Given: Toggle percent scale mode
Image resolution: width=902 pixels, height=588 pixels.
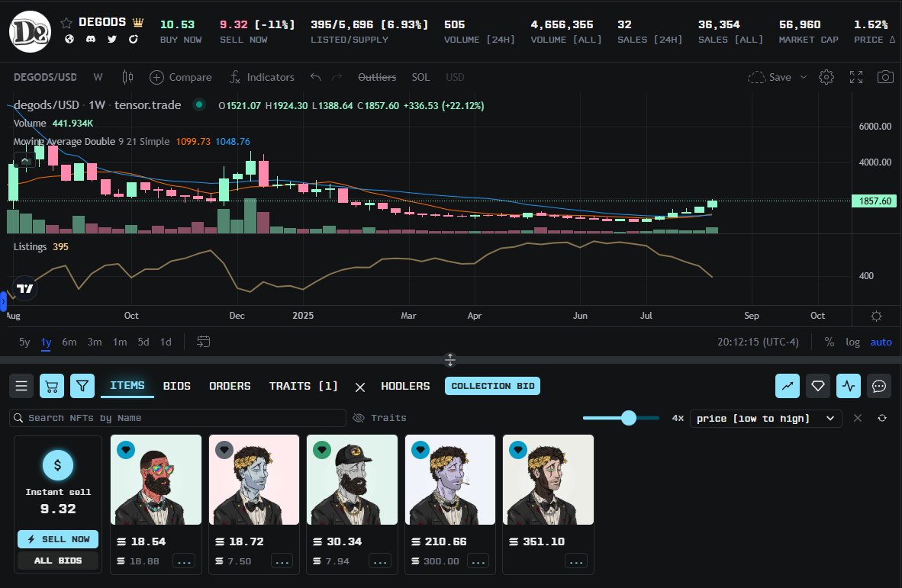Looking at the screenshot, I should 829,342.
